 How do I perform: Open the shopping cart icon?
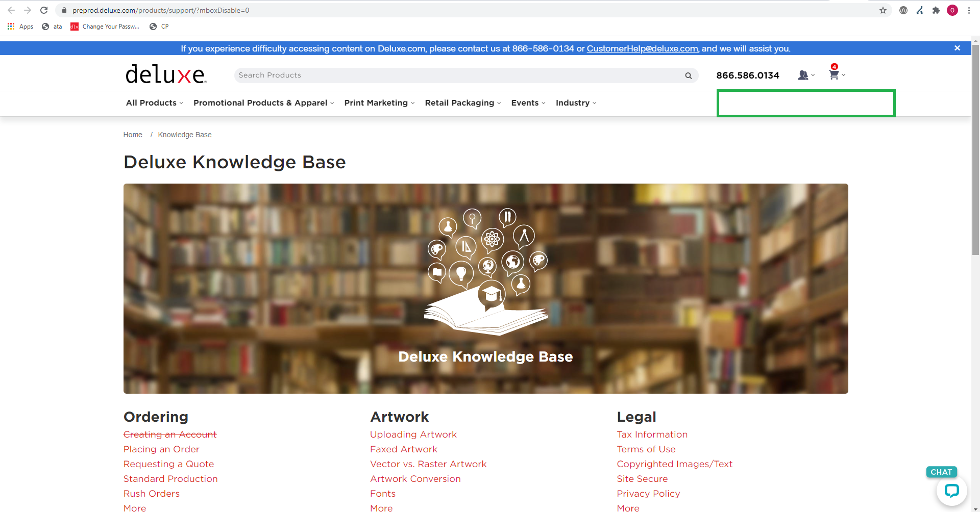(x=835, y=75)
